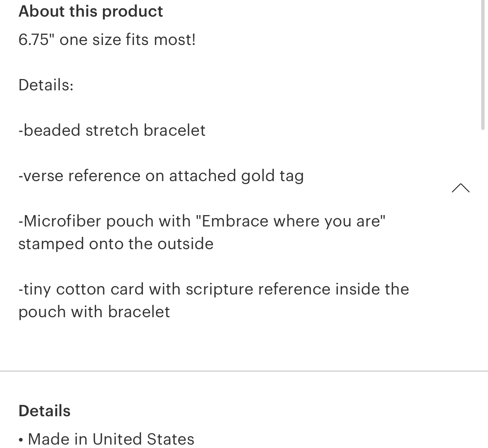Click the beaded stretch bracelet line
The image size is (488, 448).
click(112, 130)
